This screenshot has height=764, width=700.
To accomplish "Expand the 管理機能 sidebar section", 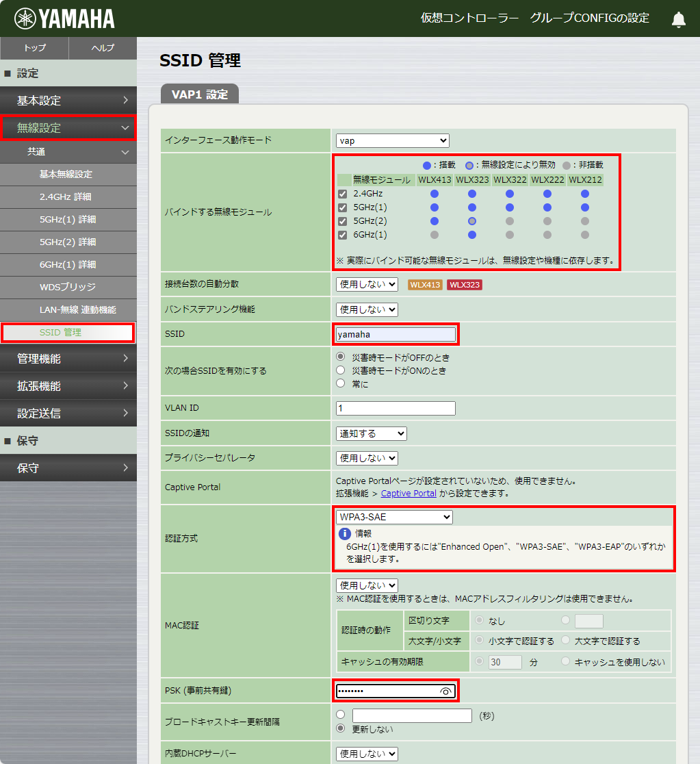I will (68, 358).
